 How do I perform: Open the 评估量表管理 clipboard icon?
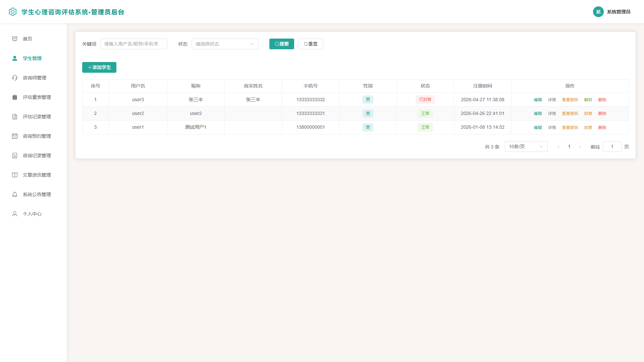point(15,97)
